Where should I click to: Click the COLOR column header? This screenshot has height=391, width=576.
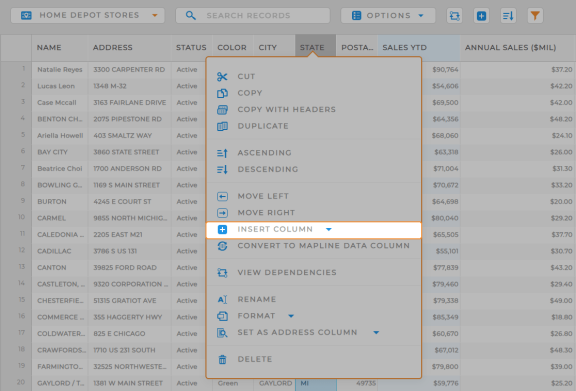click(x=232, y=48)
